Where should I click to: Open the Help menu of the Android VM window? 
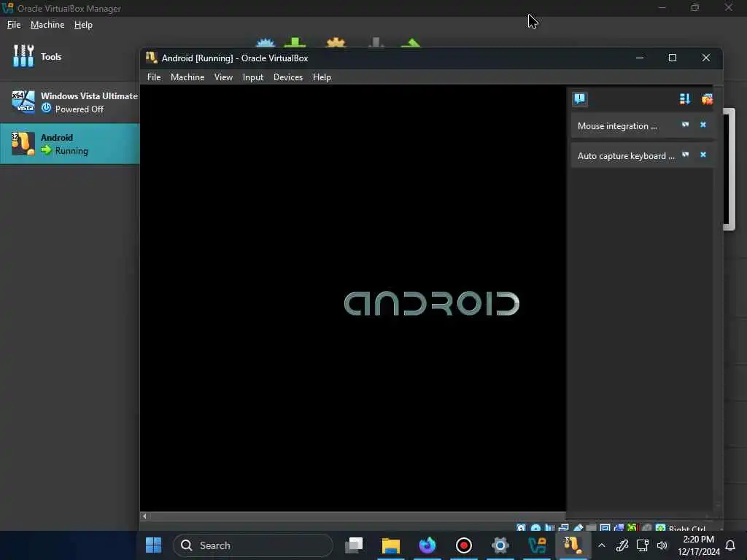click(322, 77)
